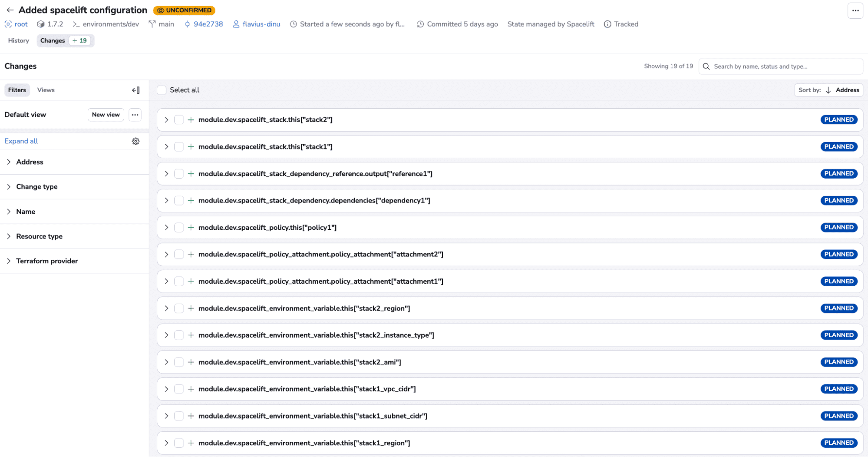This screenshot has width=868, height=457.
Task: Click the commit icon beside 94e2738
Action: pos(187,24)
